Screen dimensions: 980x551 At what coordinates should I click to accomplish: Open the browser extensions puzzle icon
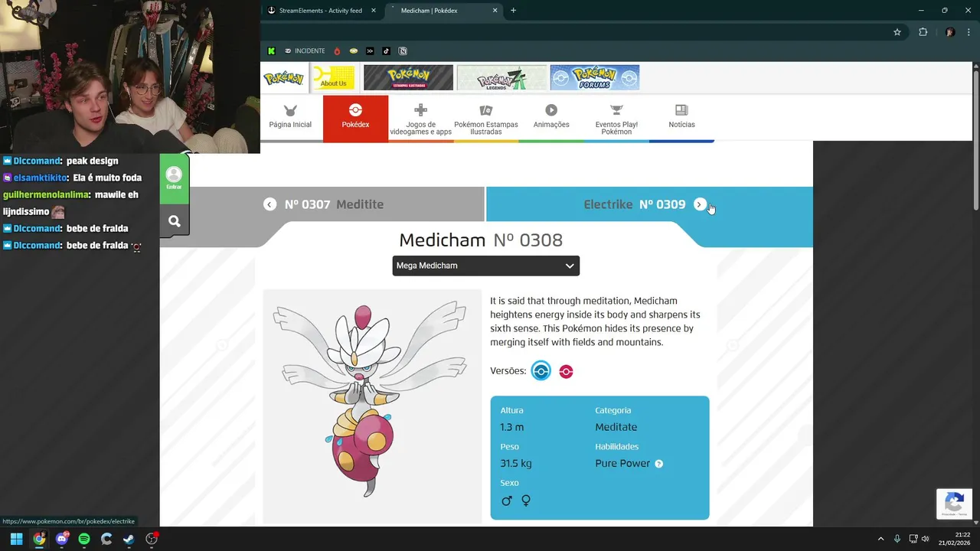pos(923,32)
